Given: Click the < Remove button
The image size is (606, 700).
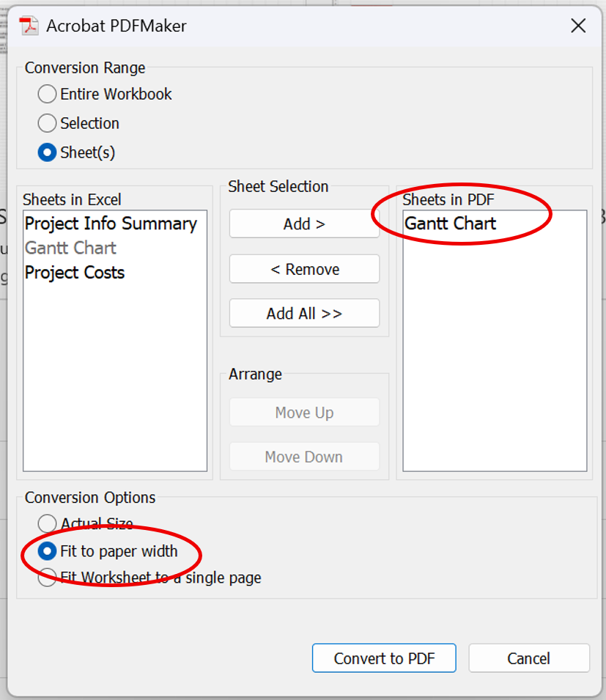Looking at the screenshot, I should pos(304,269).
